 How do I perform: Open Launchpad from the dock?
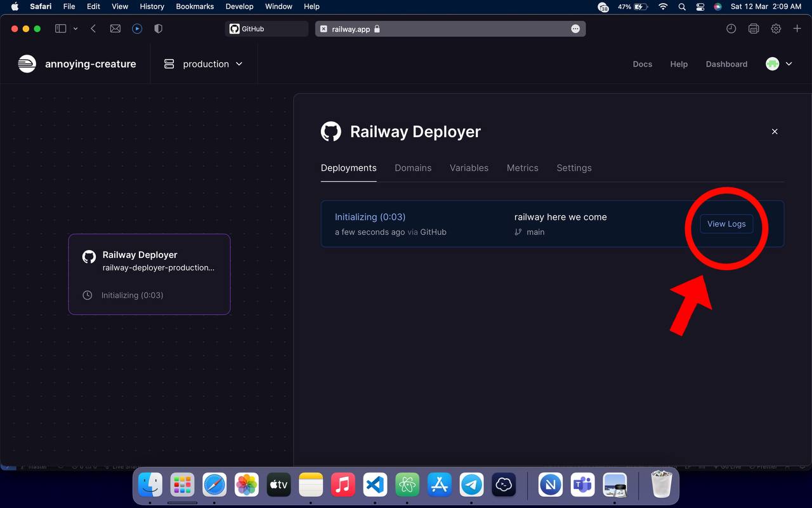[183, 486]
